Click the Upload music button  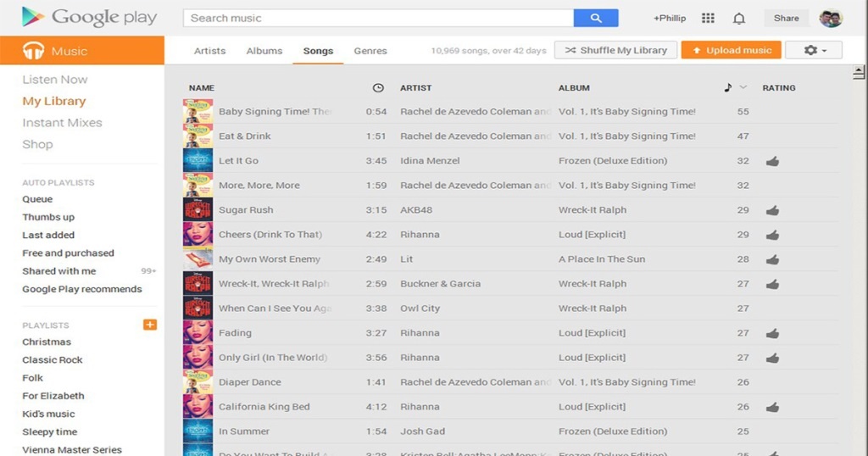(732, 50)
